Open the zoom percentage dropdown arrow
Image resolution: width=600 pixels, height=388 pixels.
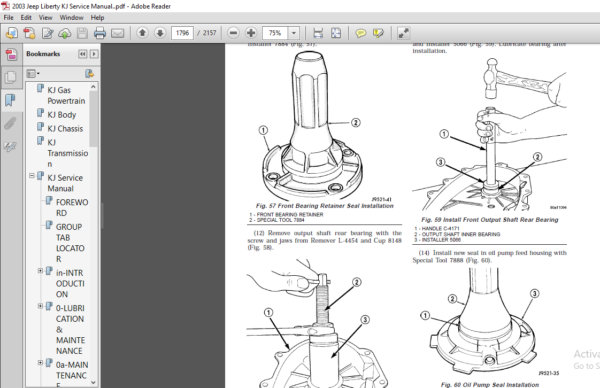point(294,33)
